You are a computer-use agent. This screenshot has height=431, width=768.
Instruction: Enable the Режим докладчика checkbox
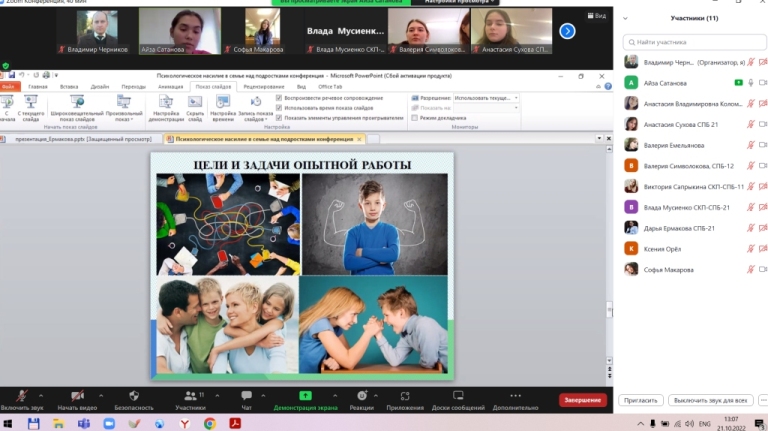(415, 118)
